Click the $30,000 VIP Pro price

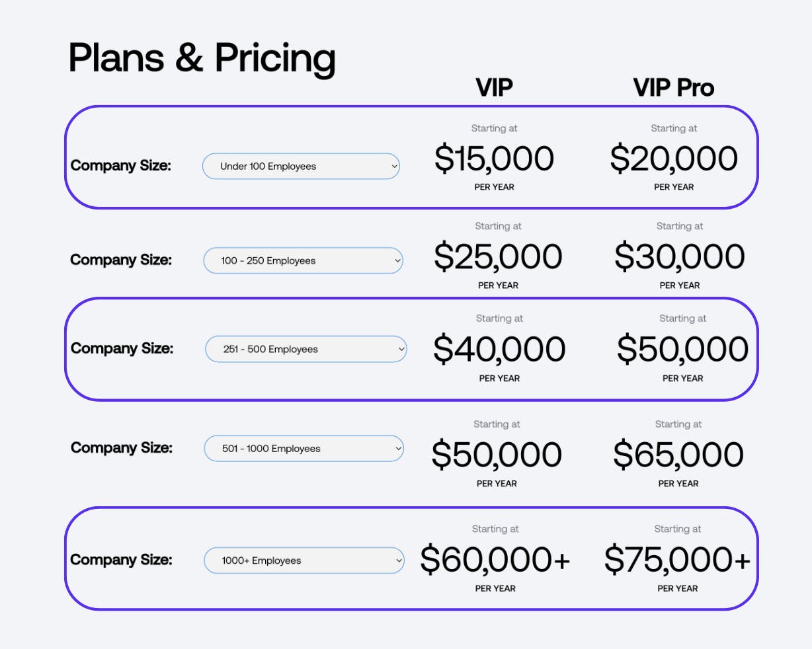click(679, 256)
